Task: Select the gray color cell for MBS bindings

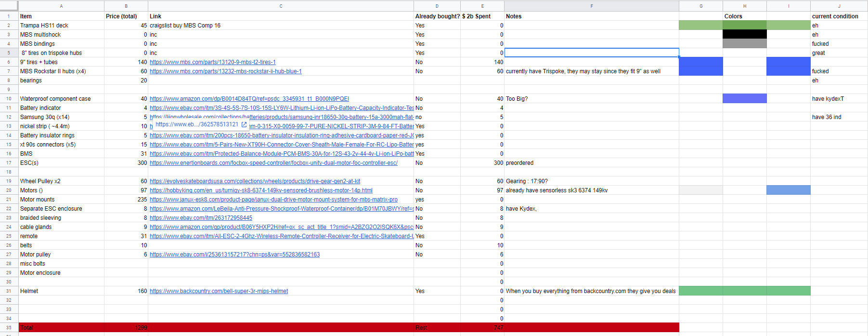Action: pyautogui.click(x=744, y=44)
